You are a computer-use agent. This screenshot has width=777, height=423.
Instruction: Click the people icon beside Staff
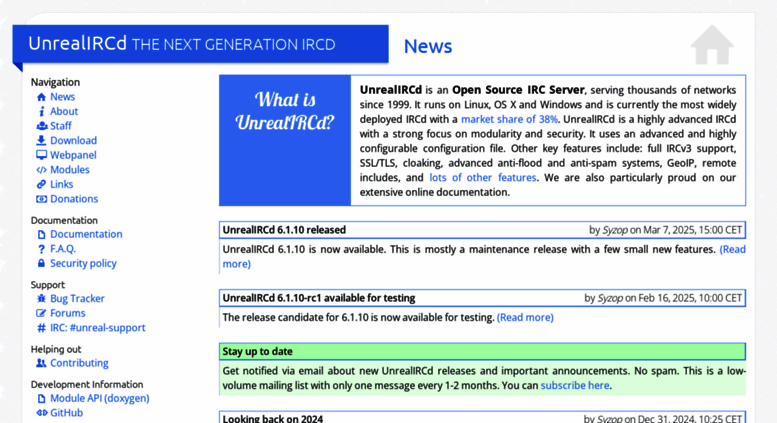pyautogui.click(x=42, y=126)
